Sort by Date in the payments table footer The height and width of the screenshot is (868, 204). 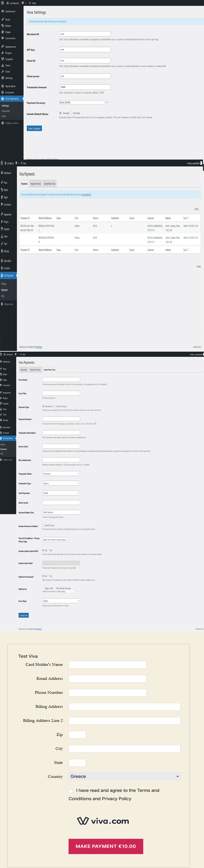(x=186, y=250)
